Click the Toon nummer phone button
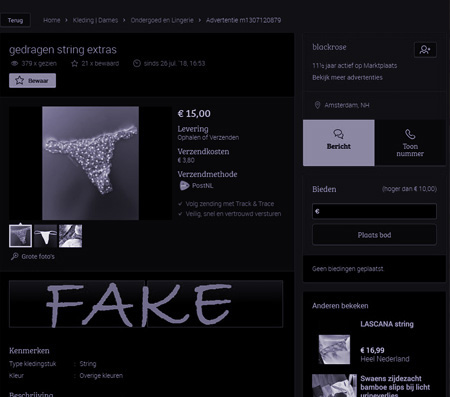This screenshot has height=397, width=450. [410, 143]
